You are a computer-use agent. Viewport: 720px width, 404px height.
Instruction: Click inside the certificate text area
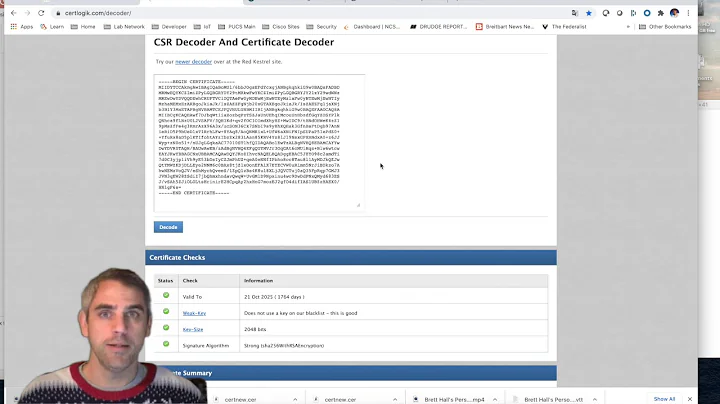tap(259, 142)
